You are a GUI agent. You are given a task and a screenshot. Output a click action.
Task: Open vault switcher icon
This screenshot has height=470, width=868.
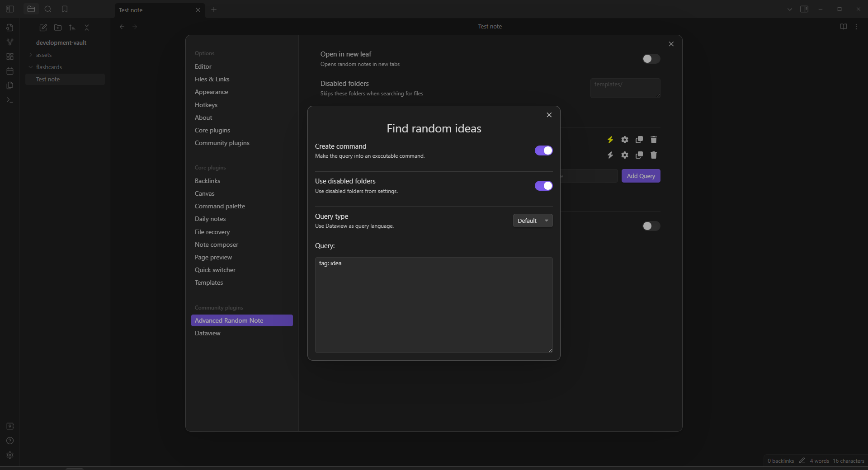10,426
